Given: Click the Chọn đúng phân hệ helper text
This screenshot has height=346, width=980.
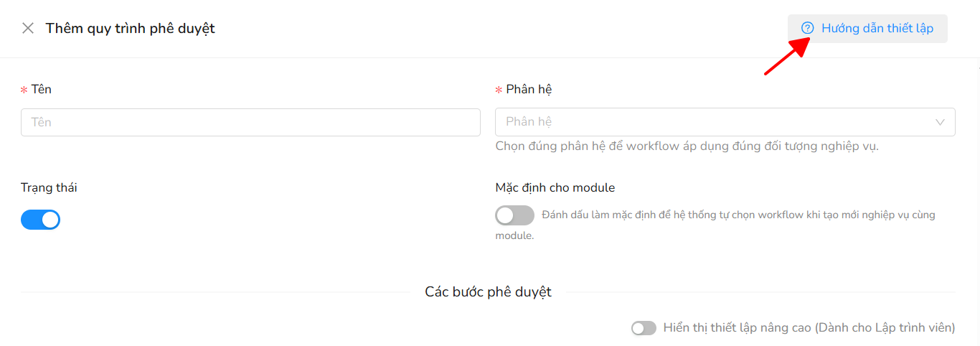Looking at the screenshot, I should pyautogui.click(x=687, y=146).
